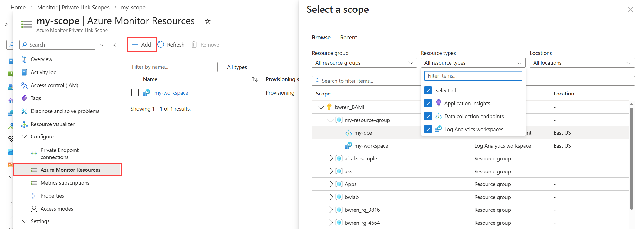Screen dimensions: 644x229
Task: Click the Refresh icon in toolbar
Action: click(161, 45)
